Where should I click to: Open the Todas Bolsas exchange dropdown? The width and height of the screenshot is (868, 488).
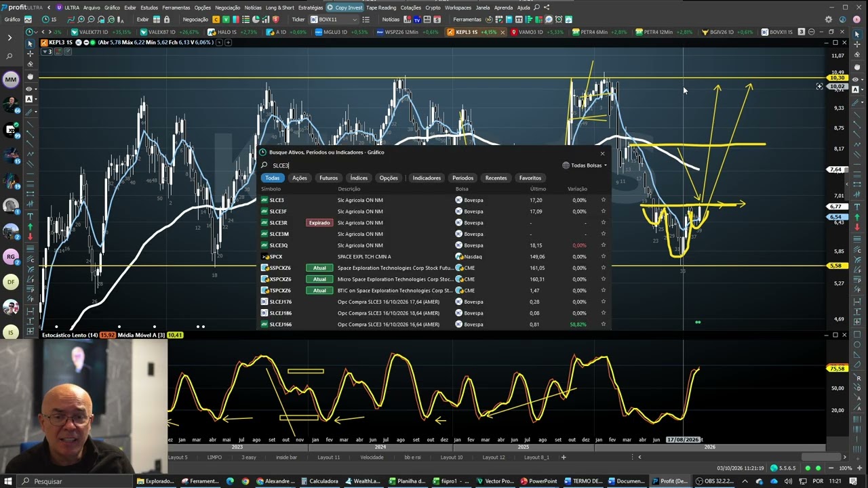[585, 165]
